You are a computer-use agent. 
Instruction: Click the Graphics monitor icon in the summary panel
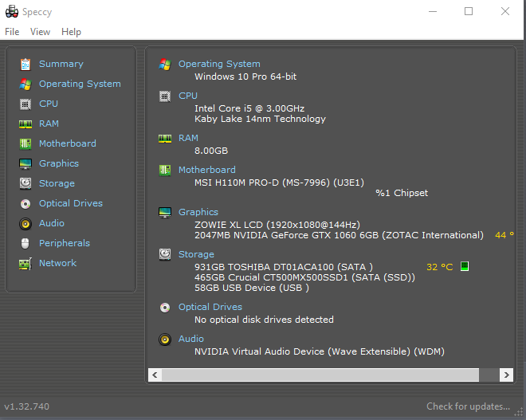click(x=165, y=213)
